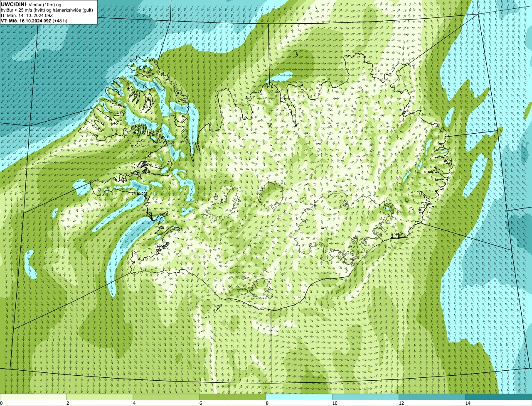Image resolution: width=532 pixels, height=406 pixels.
Task: Click the aqua 10–12 m/s legend swatch
Action: coord(366,397)
